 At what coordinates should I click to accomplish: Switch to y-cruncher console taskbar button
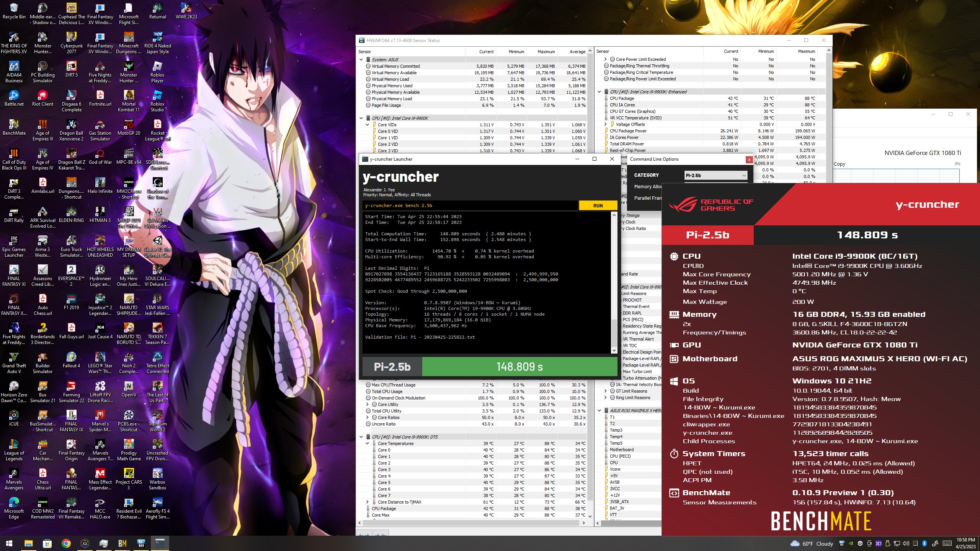[x=160, y=543]
